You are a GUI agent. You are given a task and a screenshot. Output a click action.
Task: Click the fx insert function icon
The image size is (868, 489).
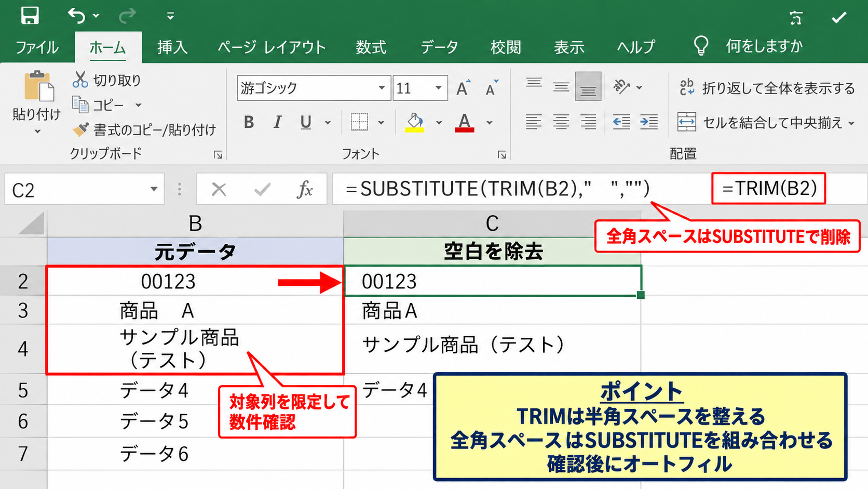[x=305, y=189]
